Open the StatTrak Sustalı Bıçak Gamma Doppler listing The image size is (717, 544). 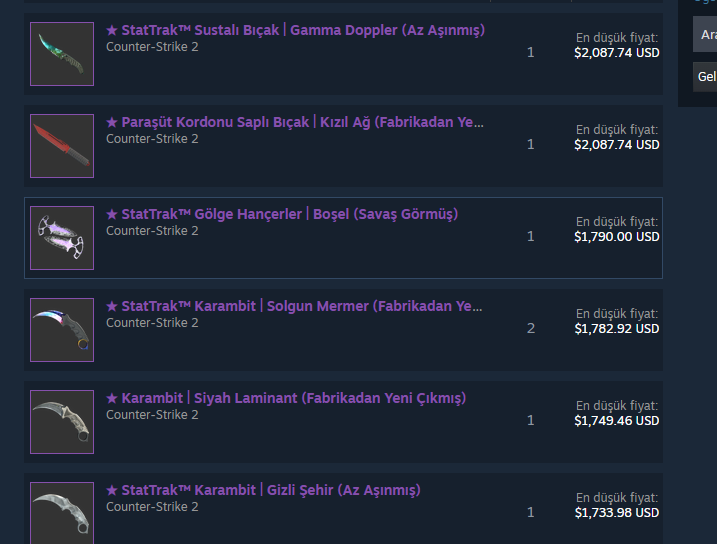click(295, 31)
